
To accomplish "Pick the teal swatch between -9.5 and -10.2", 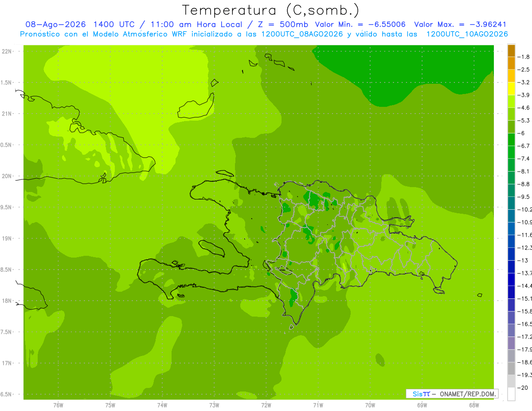I will point(511,203).
